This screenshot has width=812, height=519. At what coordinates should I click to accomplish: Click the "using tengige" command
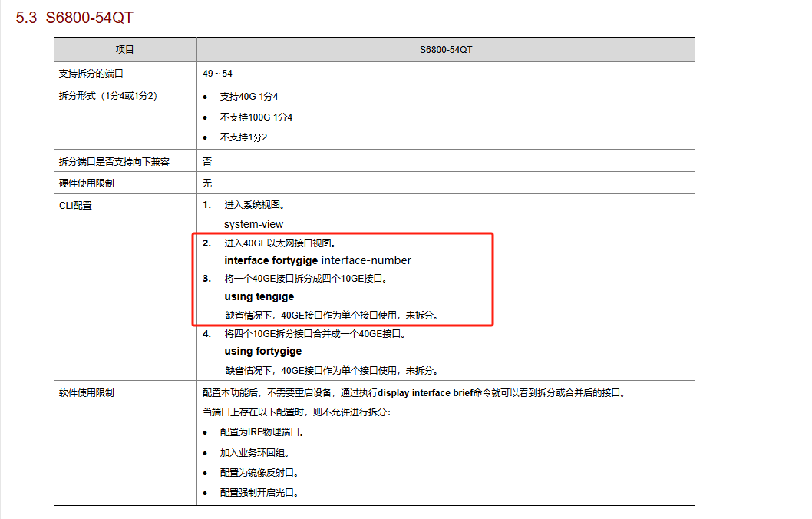(259, 297)
